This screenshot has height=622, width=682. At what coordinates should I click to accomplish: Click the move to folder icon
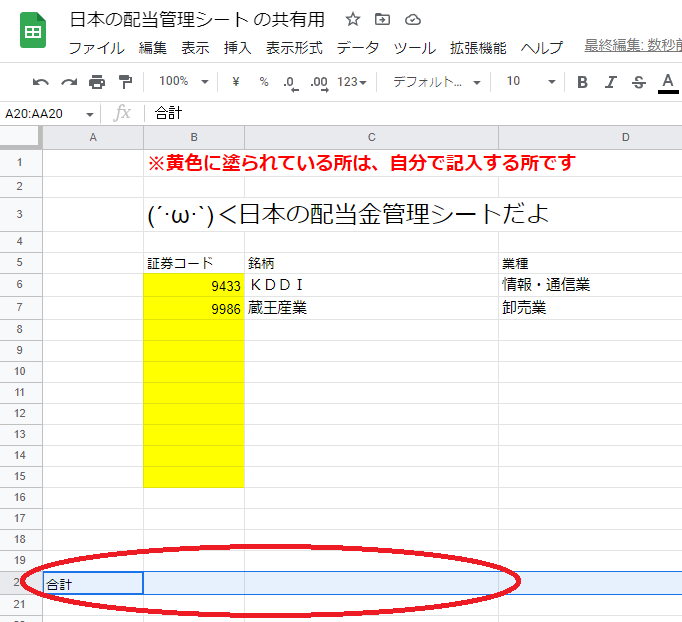point(382,20)
